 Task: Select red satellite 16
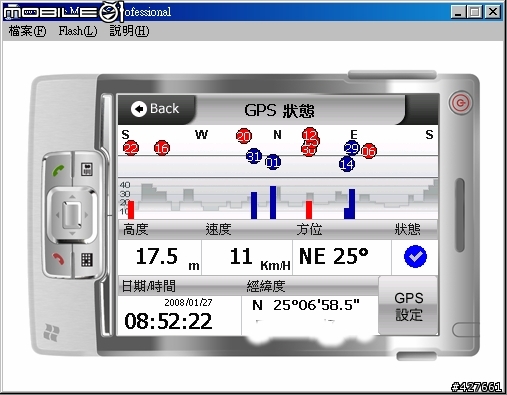[162, 148]
